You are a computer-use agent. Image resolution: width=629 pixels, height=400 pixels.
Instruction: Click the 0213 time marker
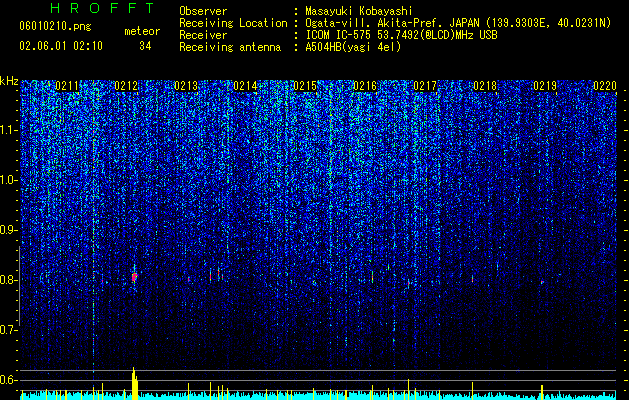(186, 86)
